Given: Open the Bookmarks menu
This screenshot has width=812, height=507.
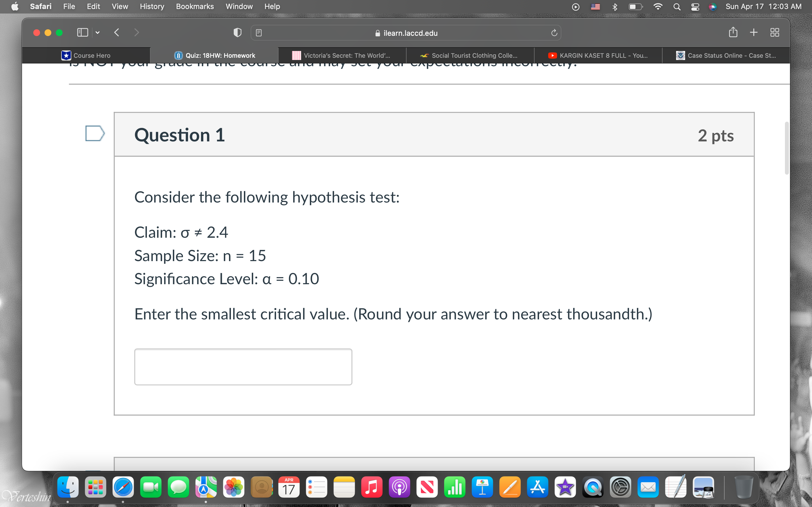Looking at the screenshot, I should pos(195,6).
